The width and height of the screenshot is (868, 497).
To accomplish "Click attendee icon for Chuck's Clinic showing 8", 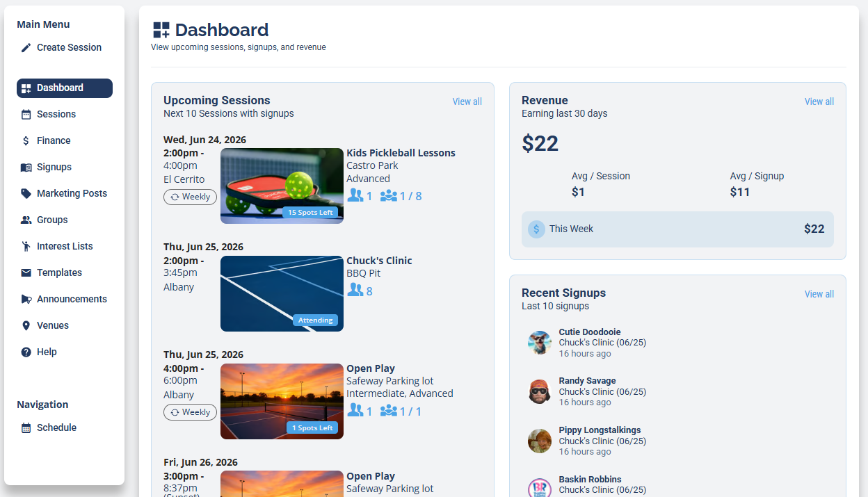I will pos(355,290).
